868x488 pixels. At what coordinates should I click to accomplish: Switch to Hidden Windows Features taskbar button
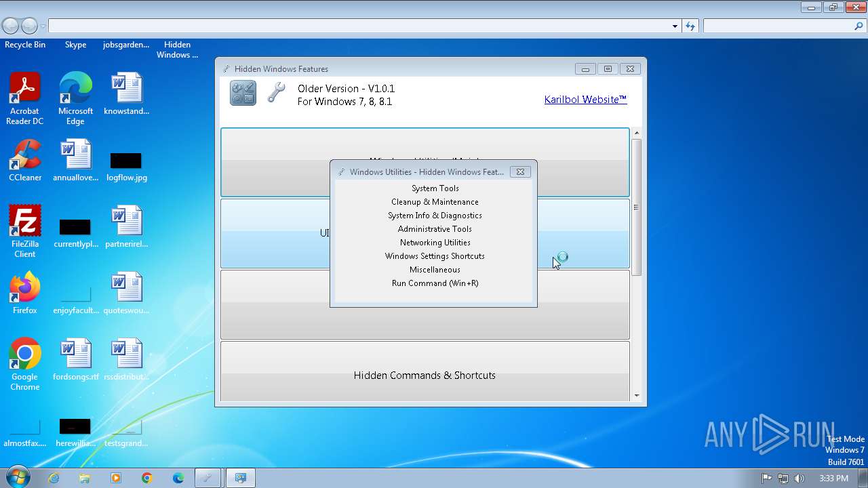tap(208, 478)
